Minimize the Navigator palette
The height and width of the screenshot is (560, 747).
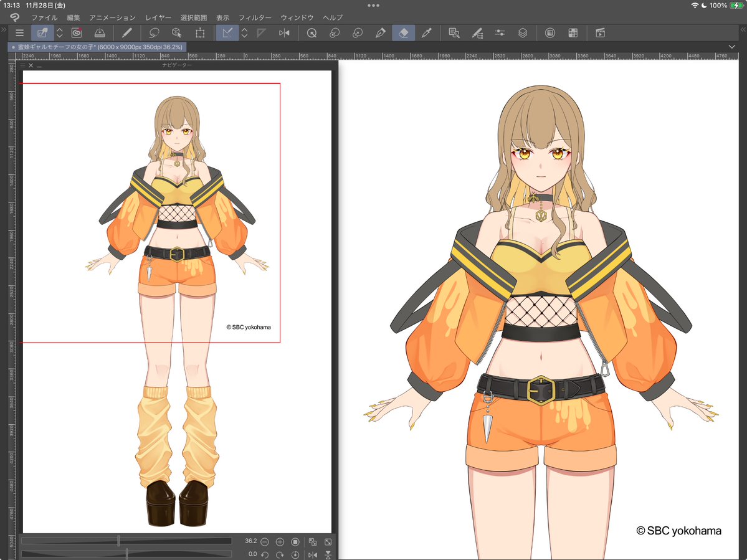39,65
